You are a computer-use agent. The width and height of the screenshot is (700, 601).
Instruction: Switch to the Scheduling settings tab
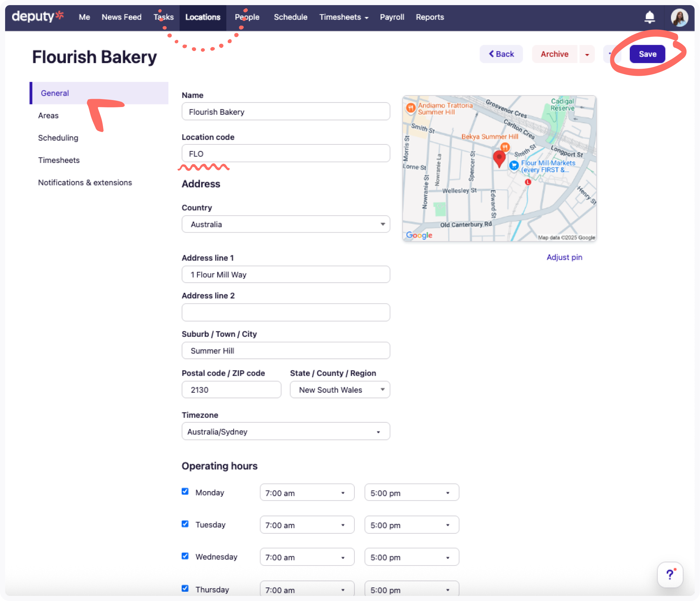58,138
